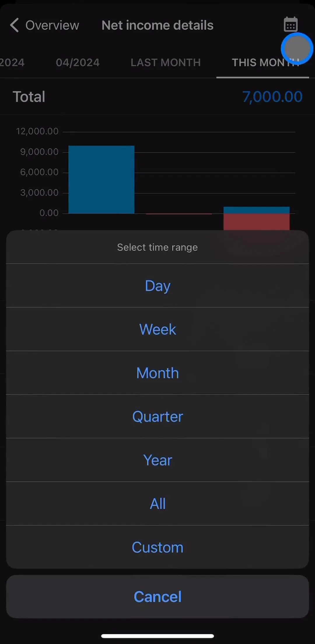Tap the Net income details title
315x644 pixels.
[x=157, y=25]
